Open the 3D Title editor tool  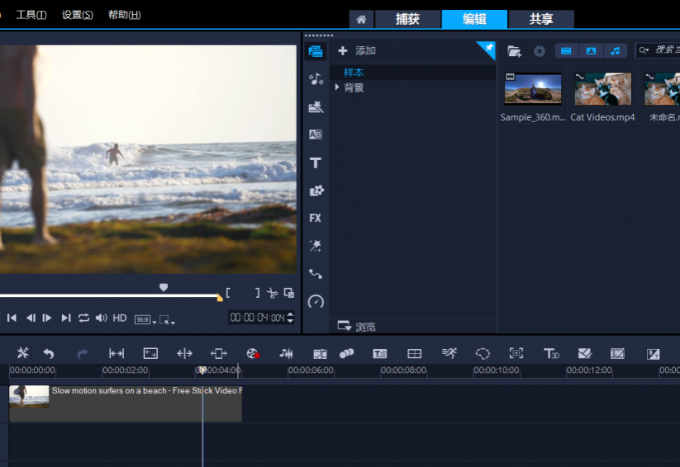(x=551, y=353)
